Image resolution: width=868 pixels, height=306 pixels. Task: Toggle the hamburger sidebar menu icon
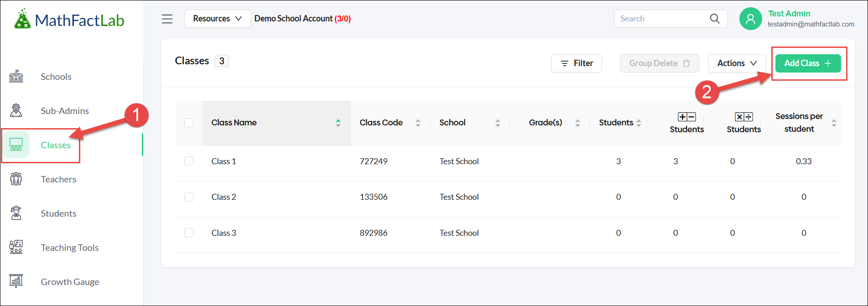click(167, 19)
